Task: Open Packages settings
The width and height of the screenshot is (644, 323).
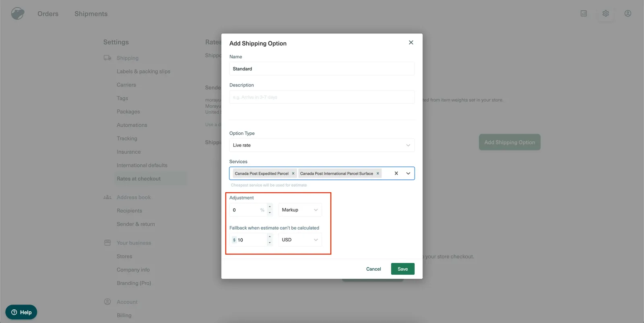Action: click(x=128, y=111)
